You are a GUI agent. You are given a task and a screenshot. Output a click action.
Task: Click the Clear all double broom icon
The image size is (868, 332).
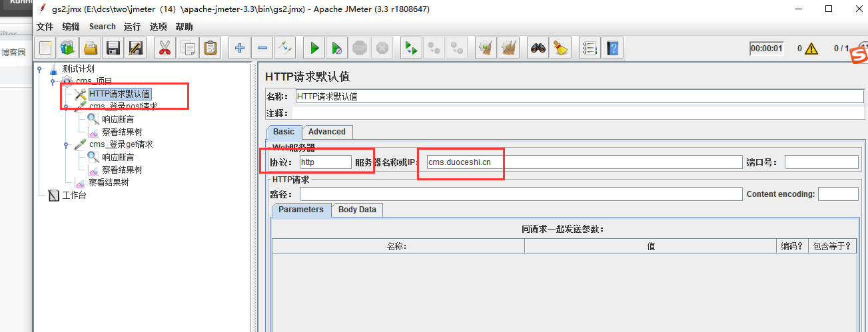pos(509,48)
